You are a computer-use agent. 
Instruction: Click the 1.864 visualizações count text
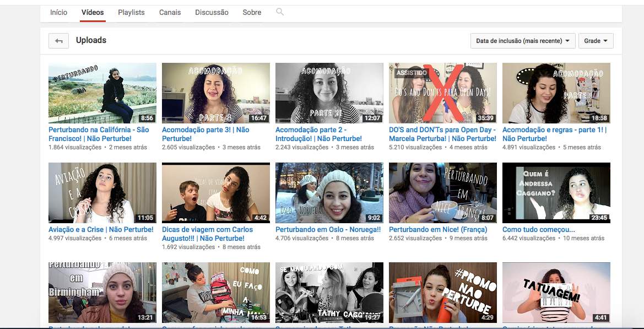(75, 147)
